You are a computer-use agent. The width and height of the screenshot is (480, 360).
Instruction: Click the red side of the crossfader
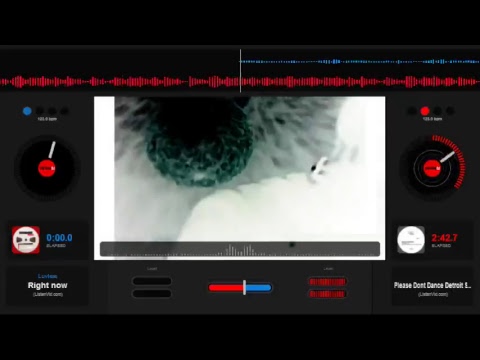click(x=226, y=287)
